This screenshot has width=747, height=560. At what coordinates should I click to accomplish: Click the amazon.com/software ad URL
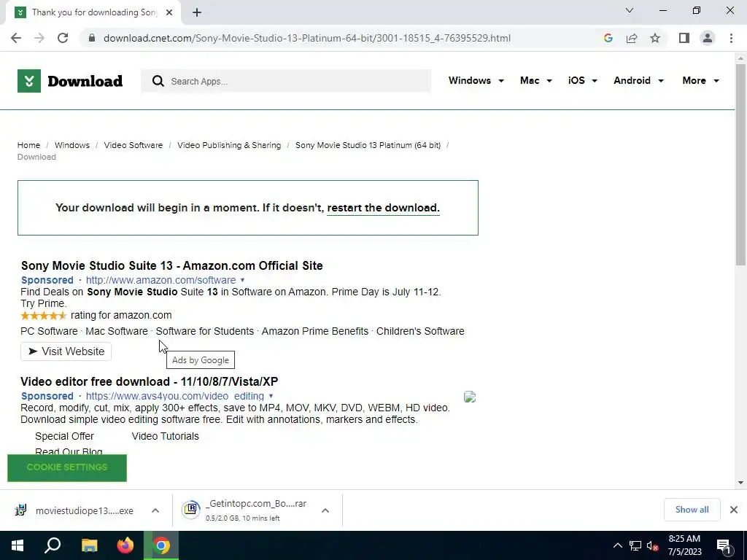(x=160, y=280)
